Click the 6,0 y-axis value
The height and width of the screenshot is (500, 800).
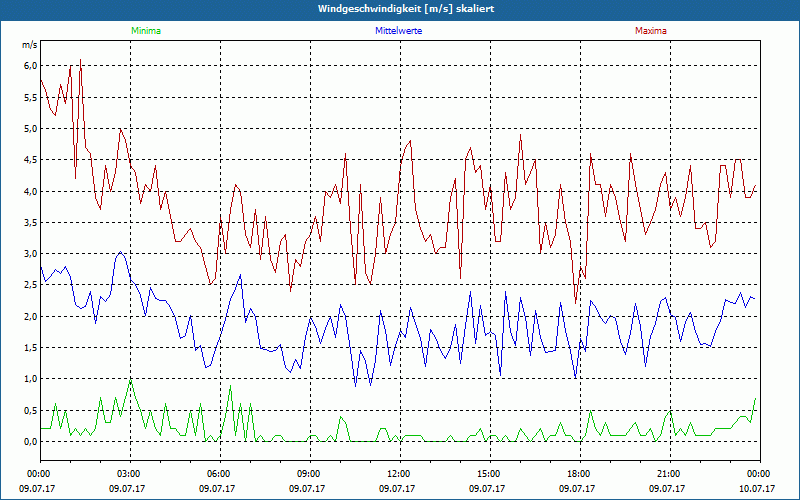tap(30, 66)
